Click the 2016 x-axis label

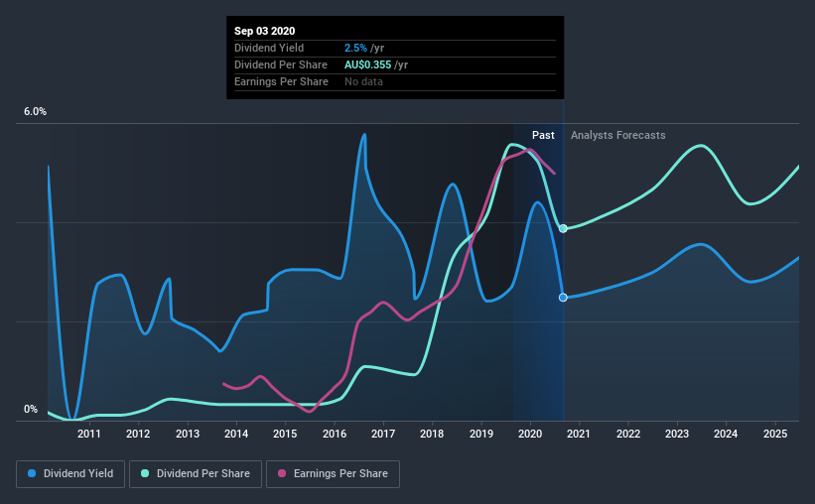point(335,434)
